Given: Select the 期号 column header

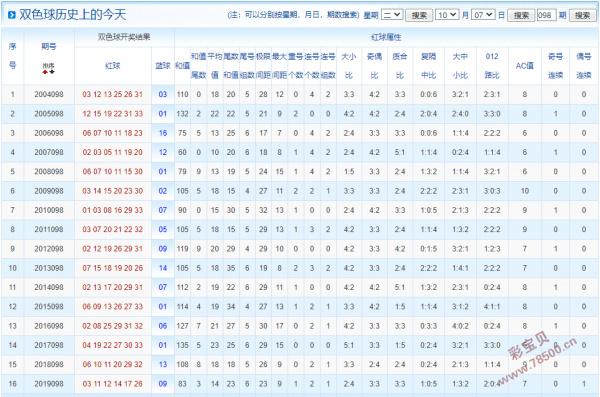Looking at the screenshot, I should [x=49, y=47].
